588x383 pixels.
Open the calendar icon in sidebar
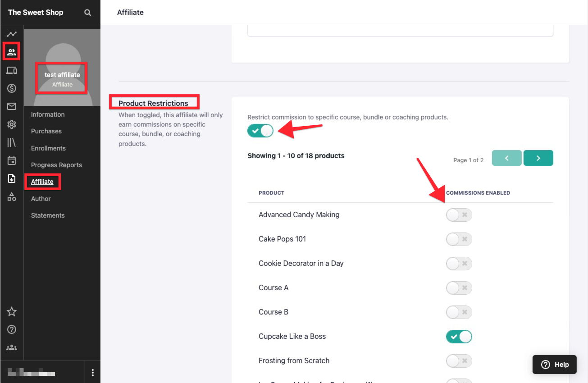click(12, 160)
